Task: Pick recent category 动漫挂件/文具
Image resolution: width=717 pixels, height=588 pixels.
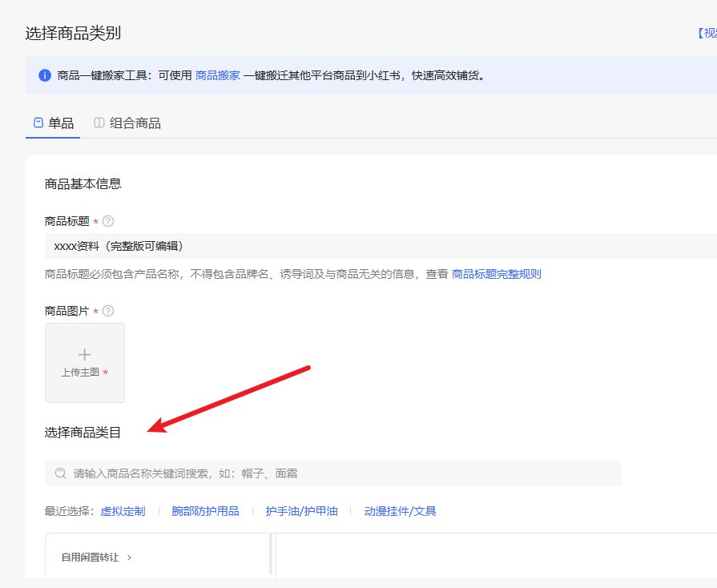Action: pos(400,511)
